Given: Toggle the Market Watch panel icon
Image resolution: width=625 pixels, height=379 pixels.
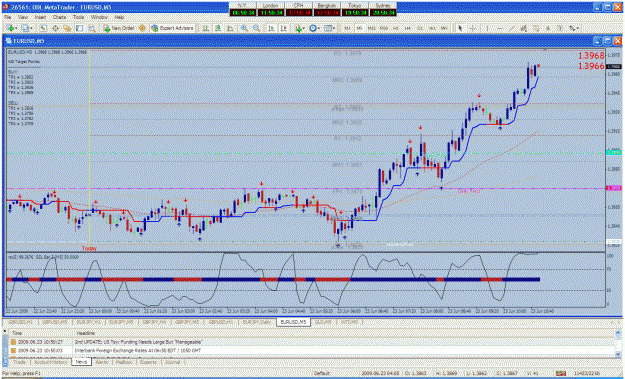Looking at the screenshot, I should coord(43,28).
